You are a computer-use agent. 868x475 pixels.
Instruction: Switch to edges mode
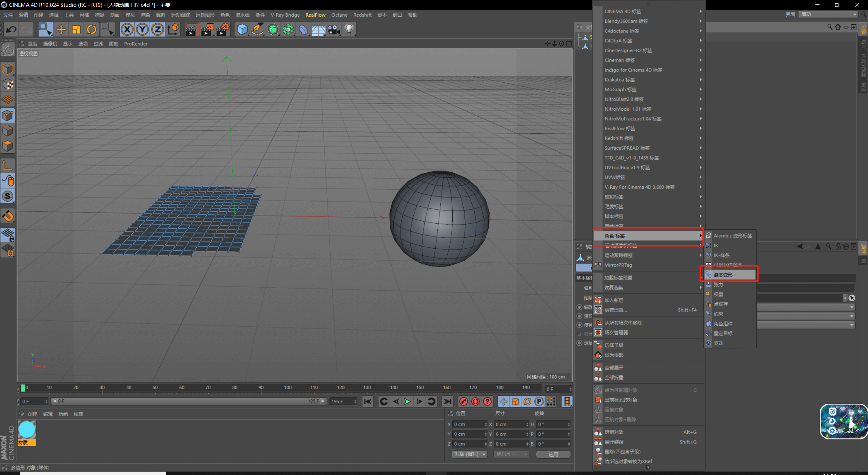pos(7,131)
